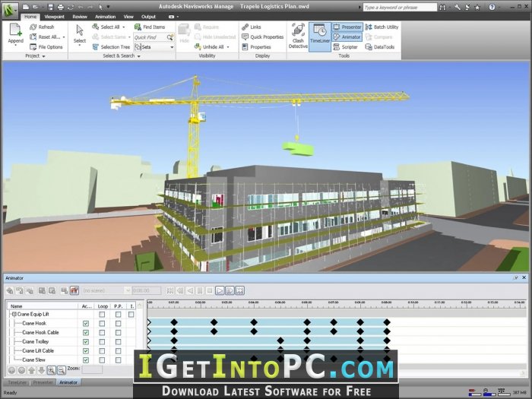Click the Print icon in quick access toolbar
Image resolution: width=532 pixels, height=399 pixels.
tap(60, 7)
